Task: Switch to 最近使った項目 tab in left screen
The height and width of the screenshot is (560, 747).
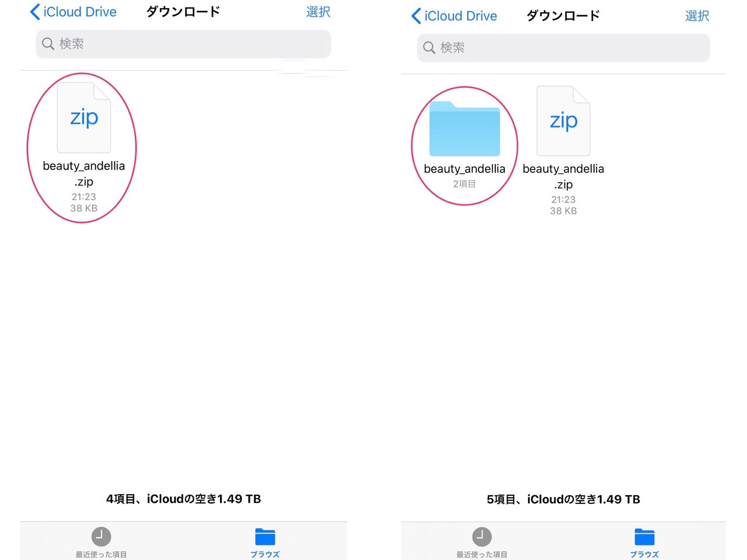Action: pos(101,543)
